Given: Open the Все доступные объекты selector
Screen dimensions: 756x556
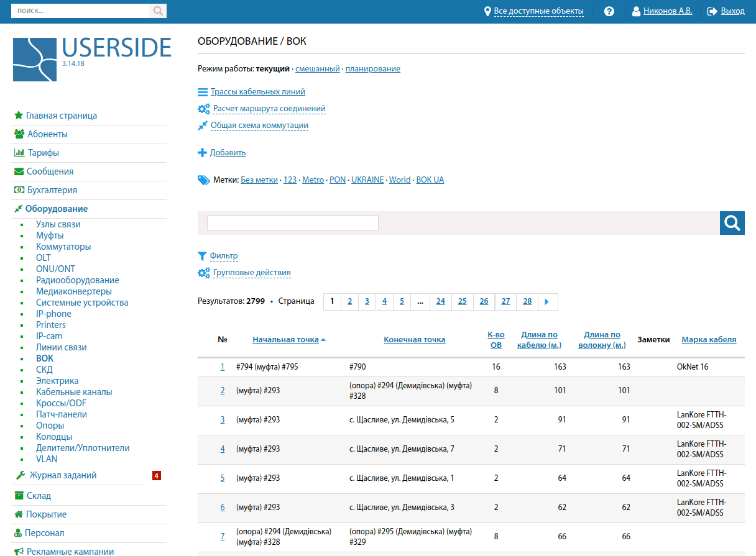Looking at the screenshot, I should point(538,11).
